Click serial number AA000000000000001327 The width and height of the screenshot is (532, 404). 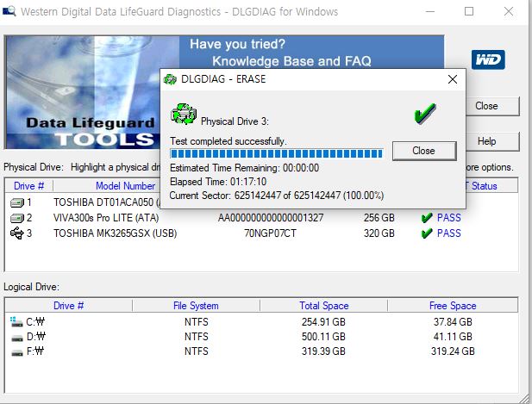(271, 218)
